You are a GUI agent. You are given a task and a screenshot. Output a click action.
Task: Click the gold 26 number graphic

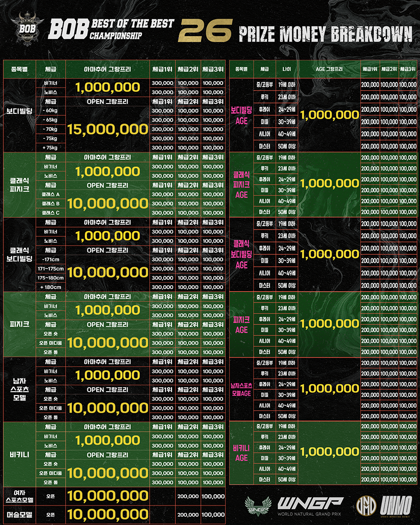click(x=205, y=30)
